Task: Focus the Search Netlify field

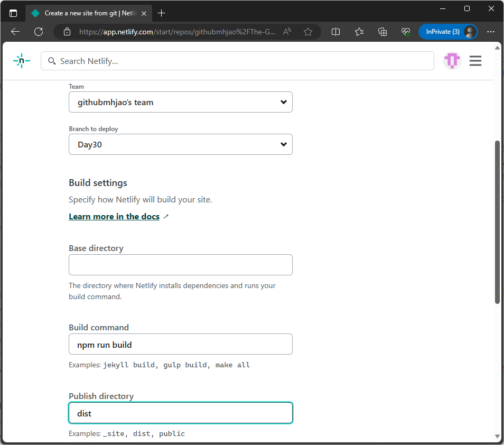Action: click(237, 61)
